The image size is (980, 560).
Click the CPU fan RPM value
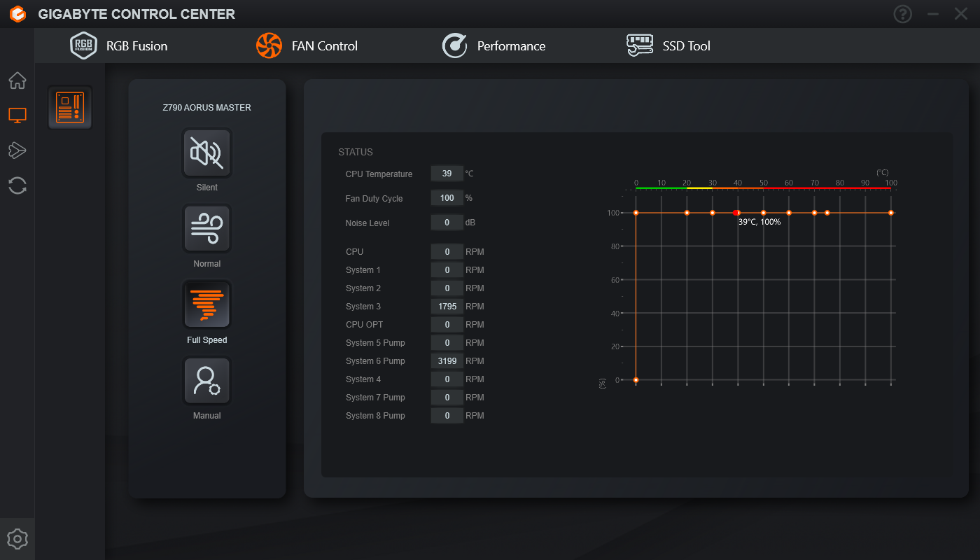click(447, 252)
